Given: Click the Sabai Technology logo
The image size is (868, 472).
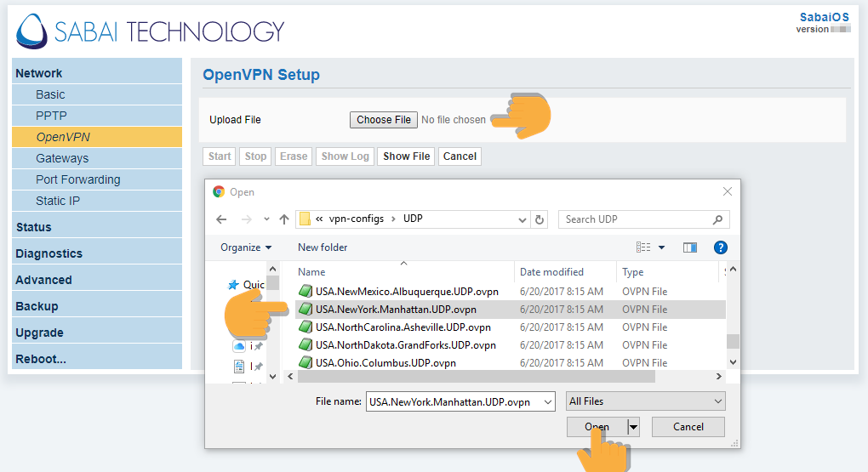Looking at the screenshot, I should point(150,31).
